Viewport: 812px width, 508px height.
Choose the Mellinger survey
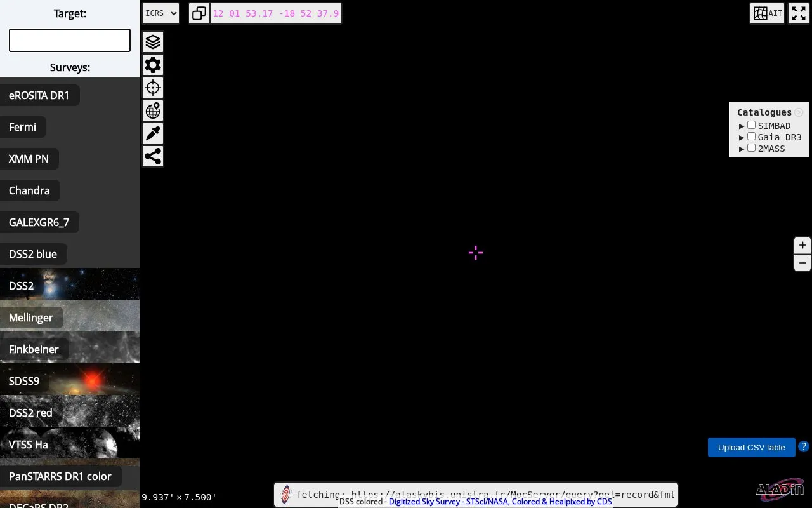(70, 316)
